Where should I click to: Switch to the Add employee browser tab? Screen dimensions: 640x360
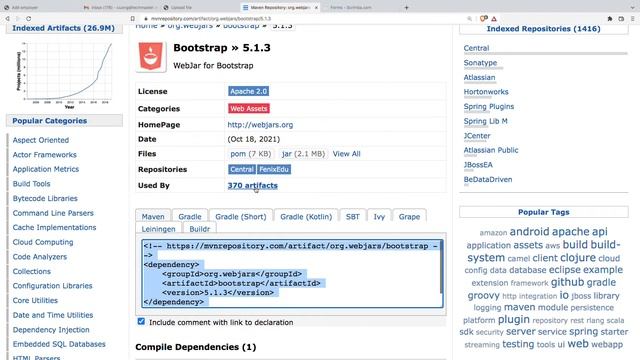pyautogui.click(x=40, y=7)
